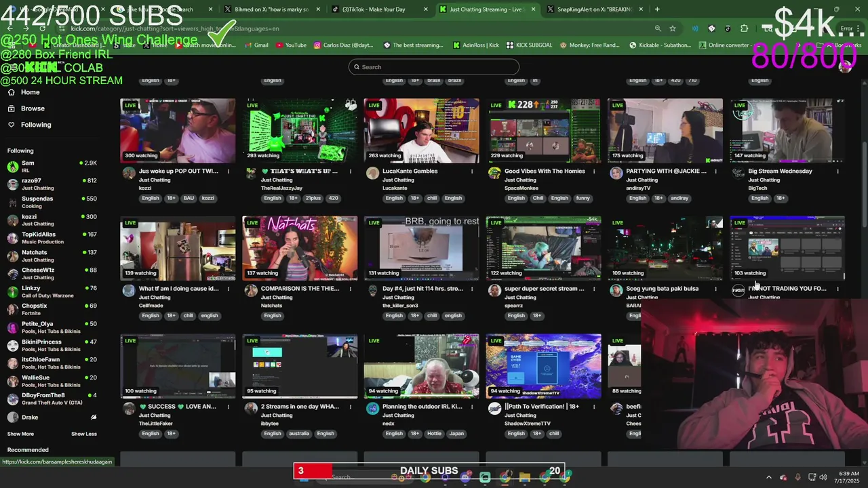Click kozzi channel avatar under first stream card
Viewport: 868px width, 488px height.
coord(129,173)
